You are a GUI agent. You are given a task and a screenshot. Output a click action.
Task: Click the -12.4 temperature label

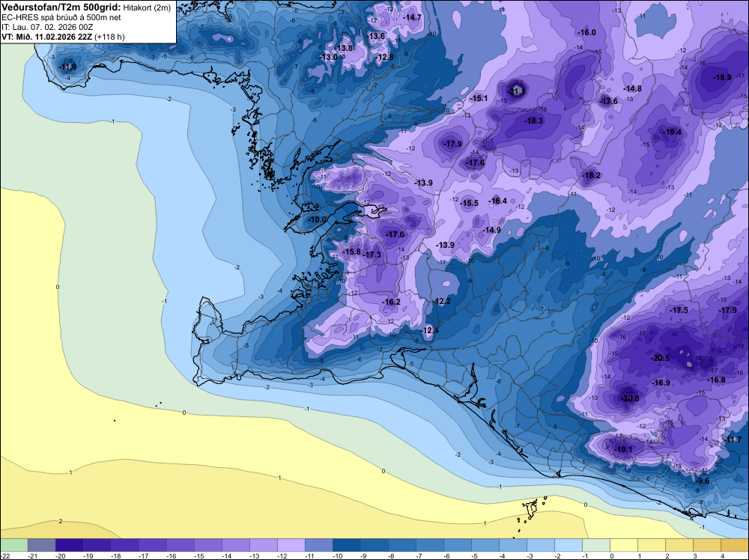point(429,330)
